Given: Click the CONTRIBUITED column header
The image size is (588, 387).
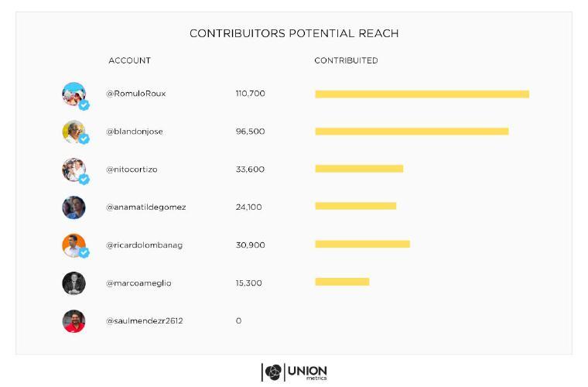Looking at the screenshot, I should tap(346, 60).
